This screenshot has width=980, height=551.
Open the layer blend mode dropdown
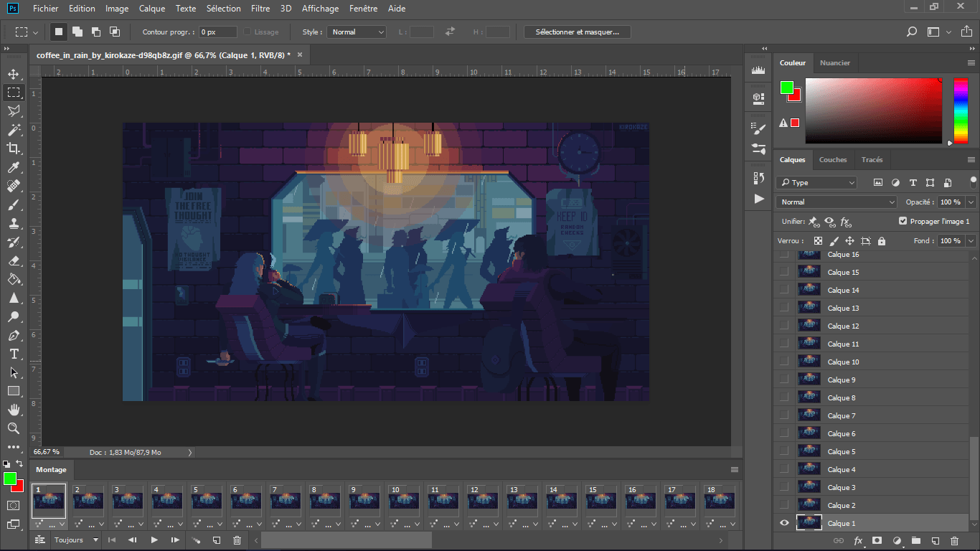pyautogui.click(x=837, y=202)
